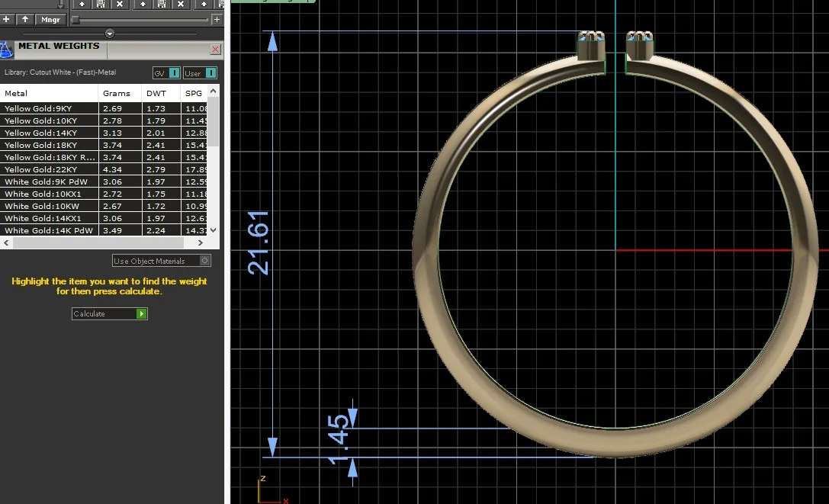829x504 pixels.
Task: Select the left stone setting on the ring
Action: (591, 45)
